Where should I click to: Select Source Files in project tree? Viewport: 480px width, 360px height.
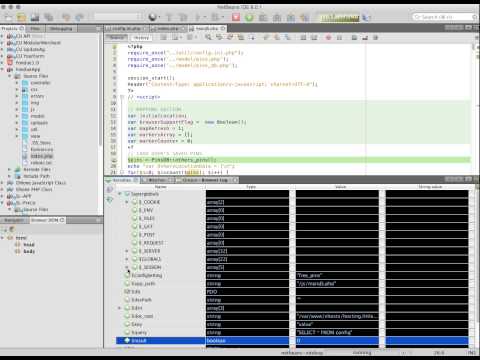click(x=35, y=76)
